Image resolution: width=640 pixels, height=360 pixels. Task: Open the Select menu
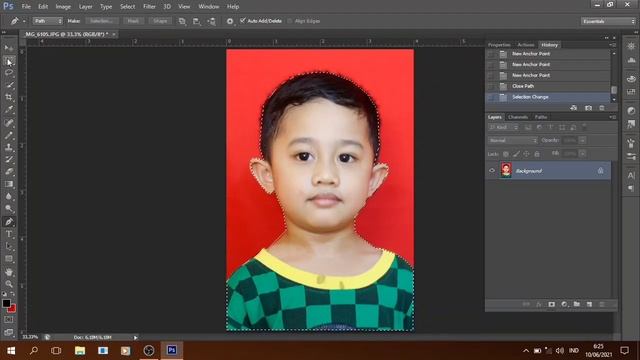pos(127,7)
